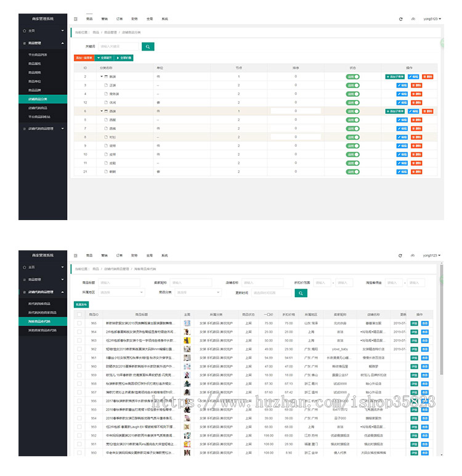Toggle status switch for category ID 6
This screenshot has height=476, width=462.
[x=352, y=111]
